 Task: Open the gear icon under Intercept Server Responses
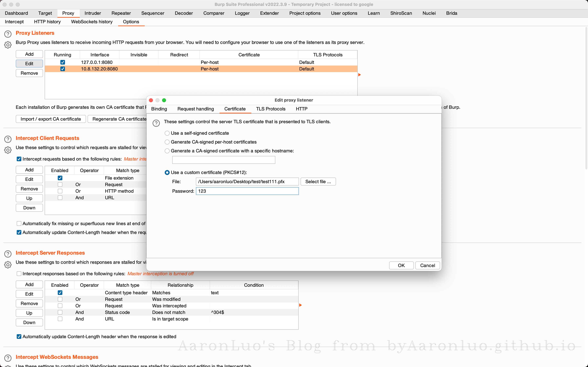pos(8,265)
